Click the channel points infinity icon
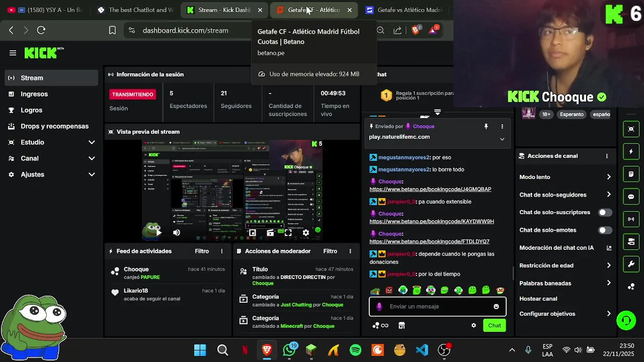The height and width of the screenshot is (362, 644). click(380, 325)
